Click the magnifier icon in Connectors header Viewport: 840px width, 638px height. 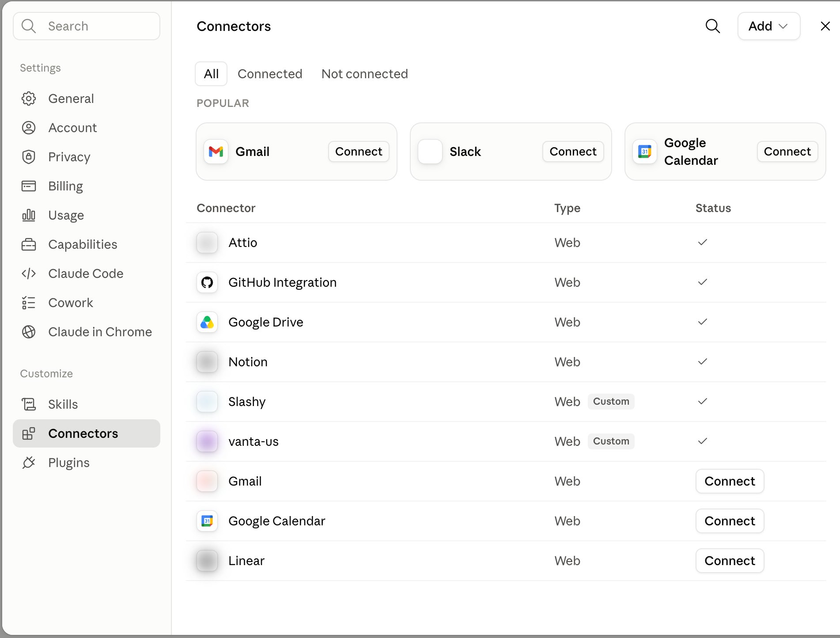click(712, 26)
